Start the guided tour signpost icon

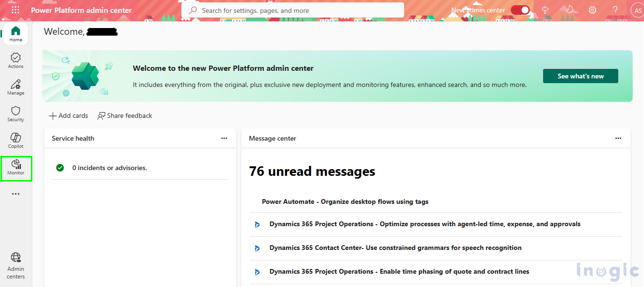(x=545, y=10)
